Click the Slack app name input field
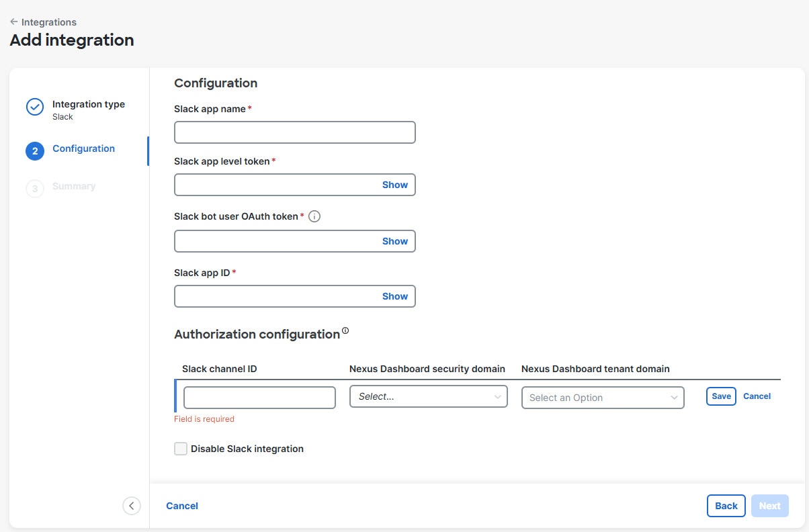Screen dimensions: 809x532 coord(294,132)
